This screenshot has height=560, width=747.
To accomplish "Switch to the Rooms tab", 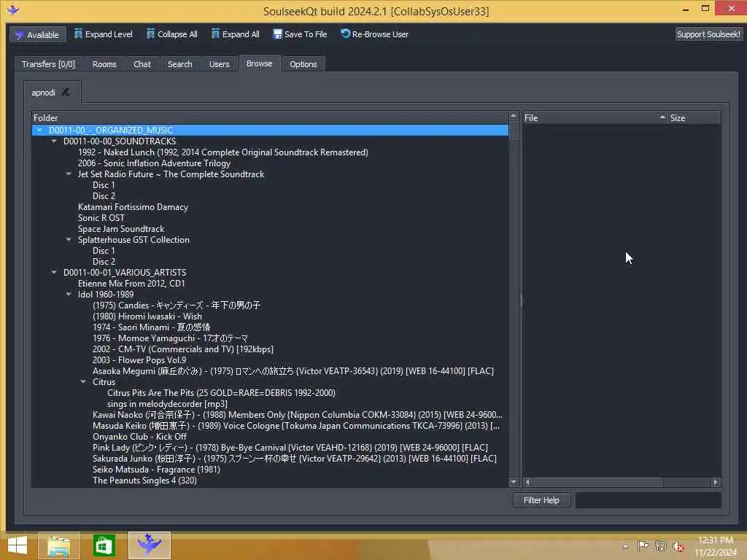I will pos(104,64).
